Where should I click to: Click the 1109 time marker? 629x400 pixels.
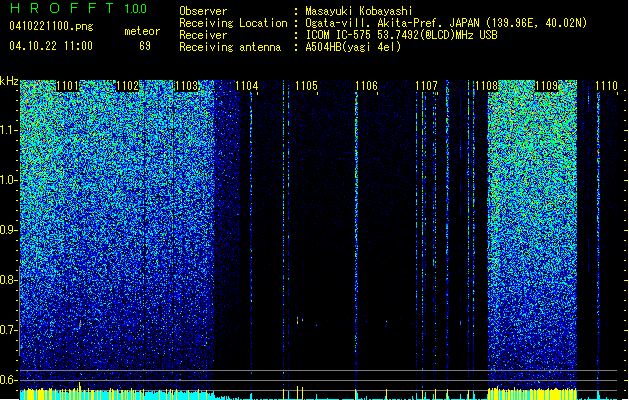coord(546,86)
